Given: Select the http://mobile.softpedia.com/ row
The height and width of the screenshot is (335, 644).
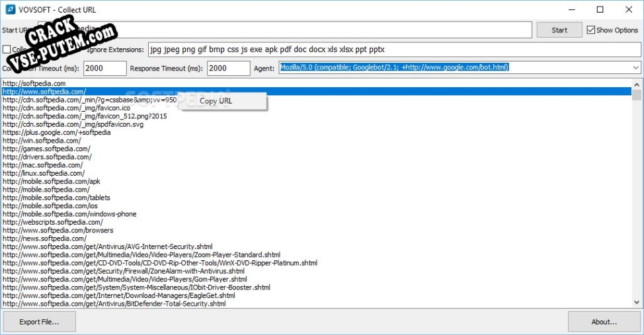Looking at the screenshot, I should (x=316, y=189).
